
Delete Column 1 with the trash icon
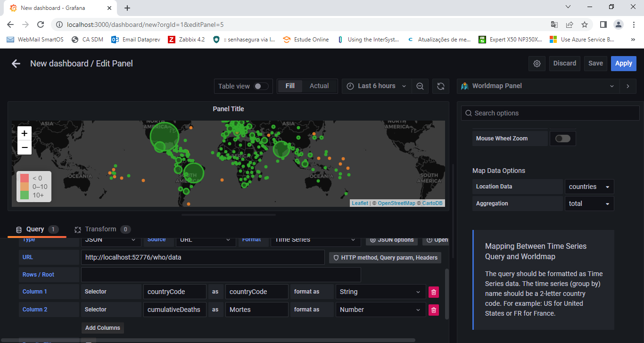(434, 292)
